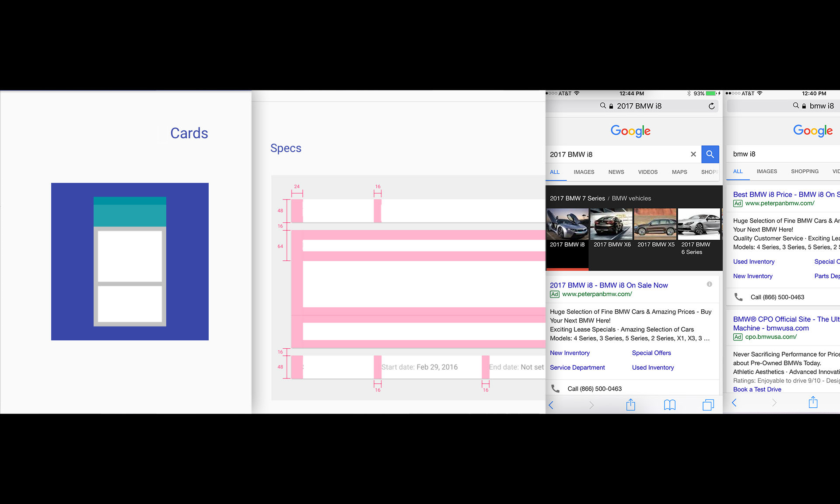Click the Book a Test Drive link
Screen dimensions: 840x504
pos(757,389)
